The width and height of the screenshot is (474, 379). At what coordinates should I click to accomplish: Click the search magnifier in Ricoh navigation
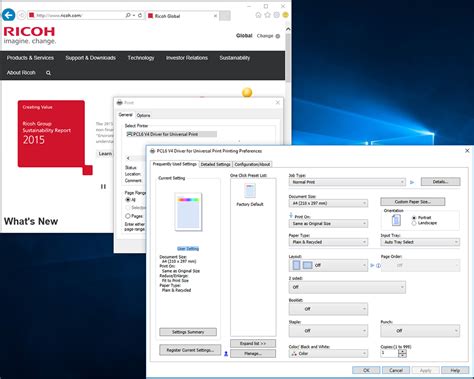click(48, 73)
